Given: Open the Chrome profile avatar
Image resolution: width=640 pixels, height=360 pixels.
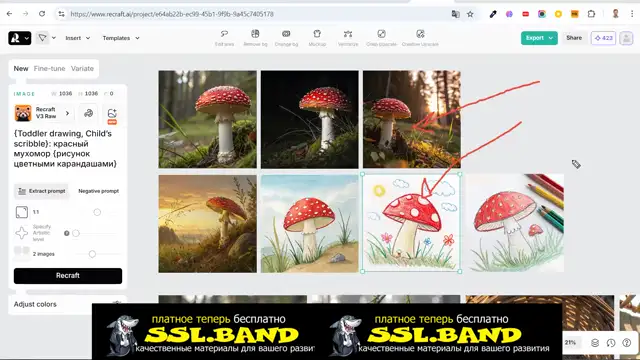Looking at the screenshot, I should point(616,14).
